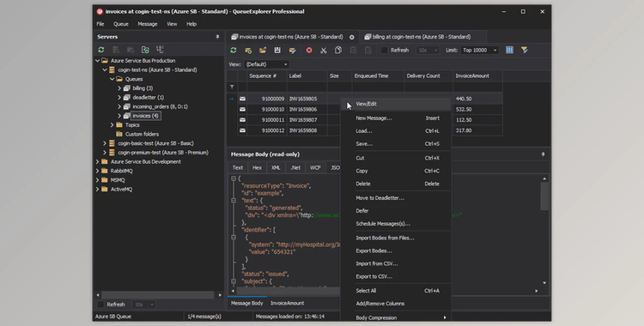The height and width of the screenshot is (326, 644).
Task: Expand the Topics node
Action: [x=112, y=124]
